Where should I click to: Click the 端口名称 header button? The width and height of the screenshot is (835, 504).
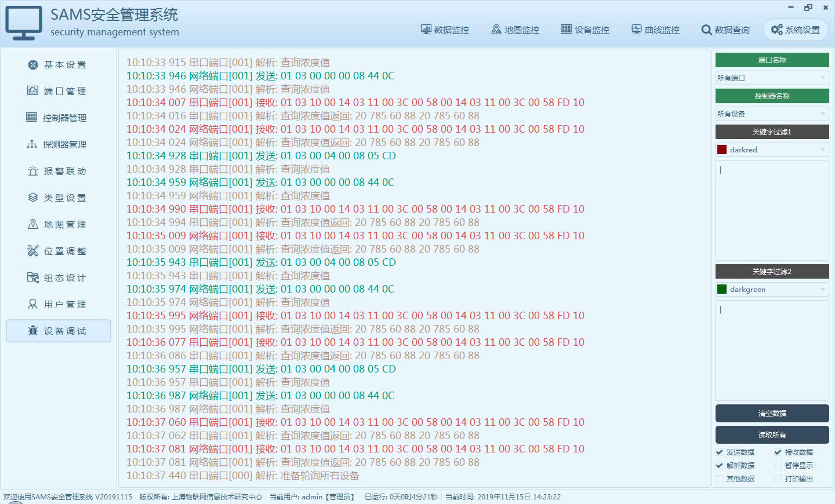click(772, 60)
